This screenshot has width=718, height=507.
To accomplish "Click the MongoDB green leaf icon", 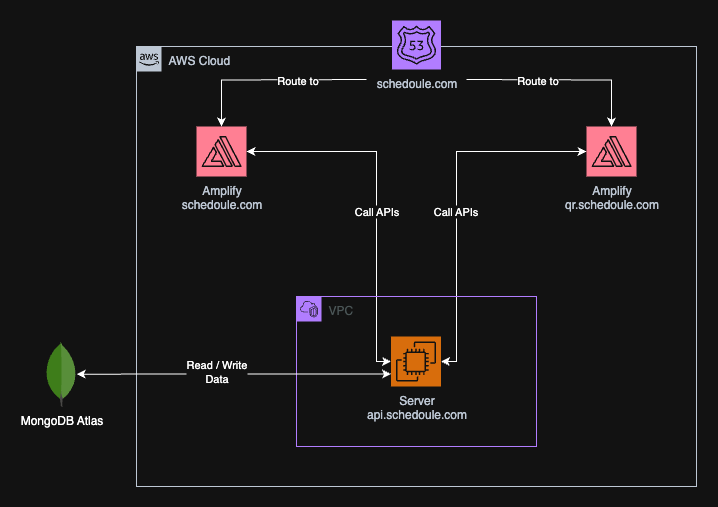I will point(61,374).
